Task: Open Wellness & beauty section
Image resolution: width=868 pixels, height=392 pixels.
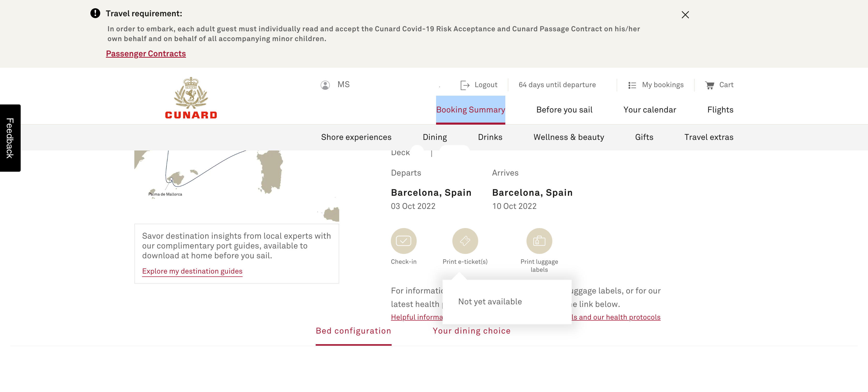Action: [568, 137]
